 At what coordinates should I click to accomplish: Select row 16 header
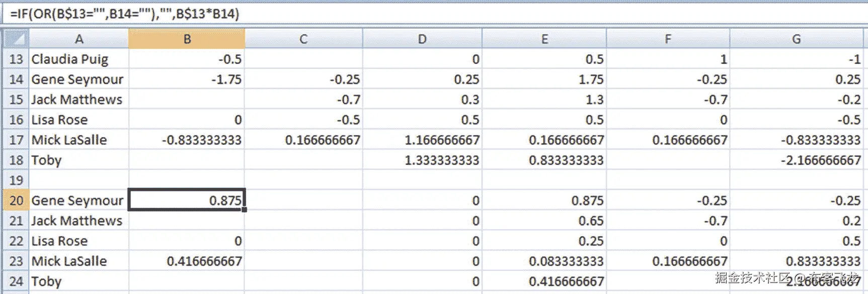pos(16,120)
